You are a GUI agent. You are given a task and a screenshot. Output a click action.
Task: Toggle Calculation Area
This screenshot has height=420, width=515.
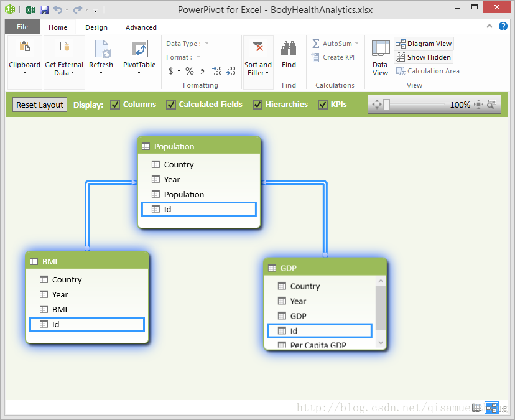click(428, 71)
